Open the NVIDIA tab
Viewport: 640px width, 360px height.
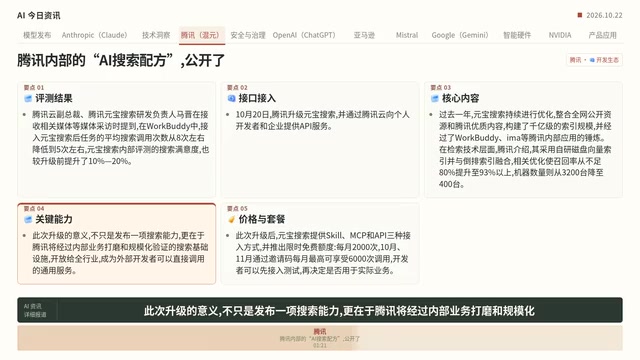(x=560, y=35)
